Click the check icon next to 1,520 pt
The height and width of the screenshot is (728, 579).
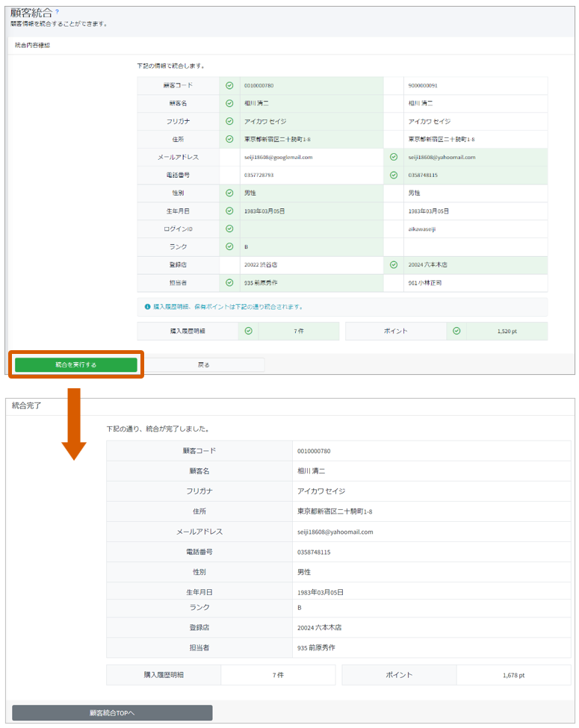point(456,331)
